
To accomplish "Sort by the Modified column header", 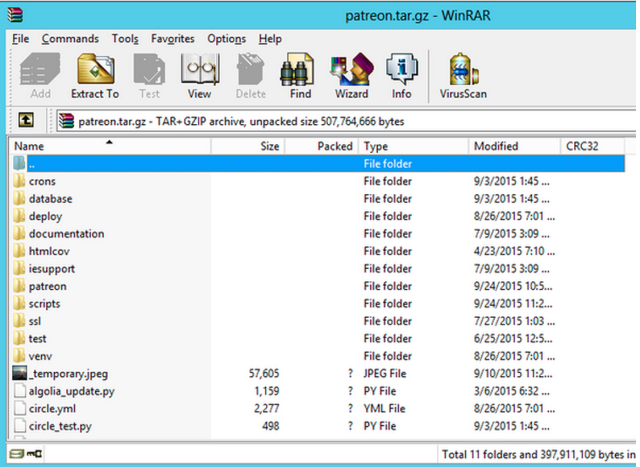I will tap(514, 146).
